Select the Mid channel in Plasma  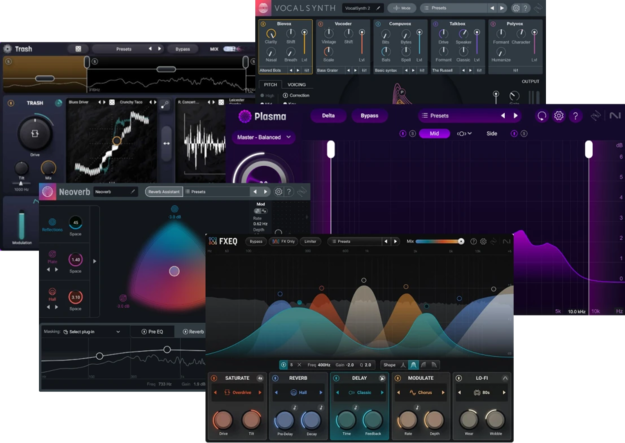434,134
